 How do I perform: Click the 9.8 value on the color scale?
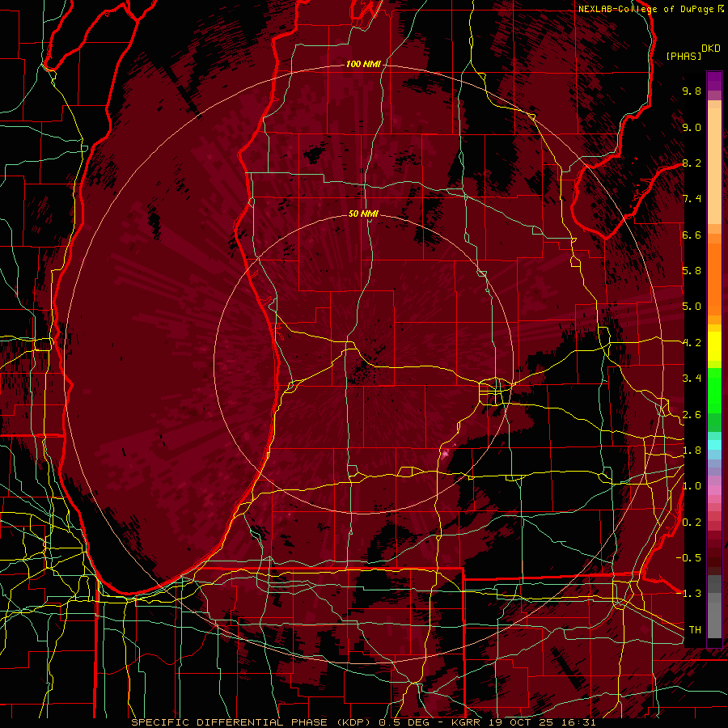(x=692, y=91)
